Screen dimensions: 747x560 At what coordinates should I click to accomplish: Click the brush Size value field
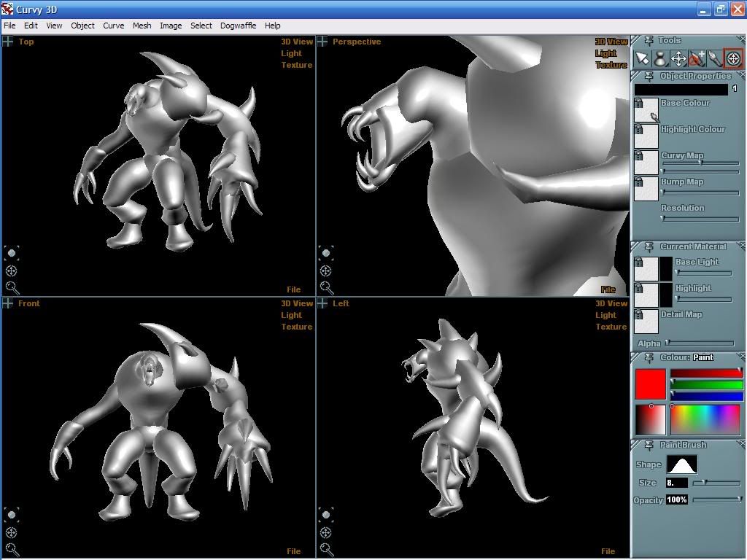676,483
